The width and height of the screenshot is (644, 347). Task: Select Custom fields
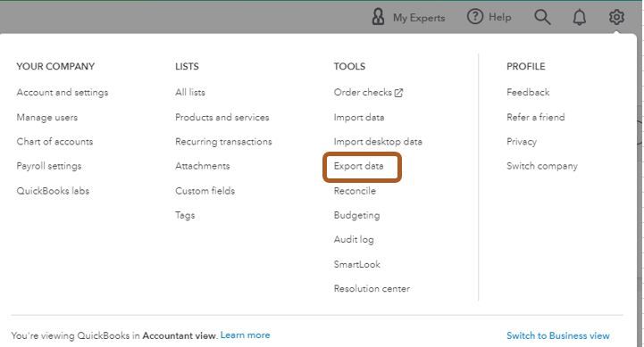pos(205,191)
